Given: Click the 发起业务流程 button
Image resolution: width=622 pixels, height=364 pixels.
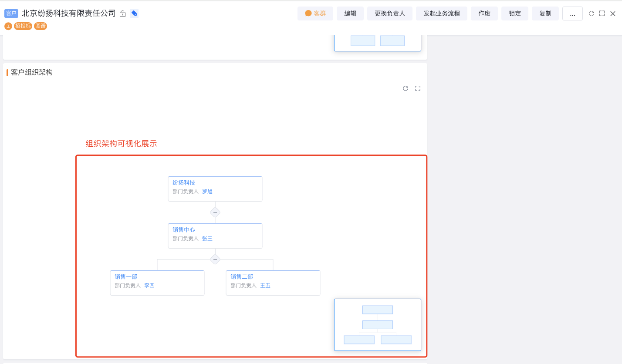Looking at the screenshot, I should point(442,13).
